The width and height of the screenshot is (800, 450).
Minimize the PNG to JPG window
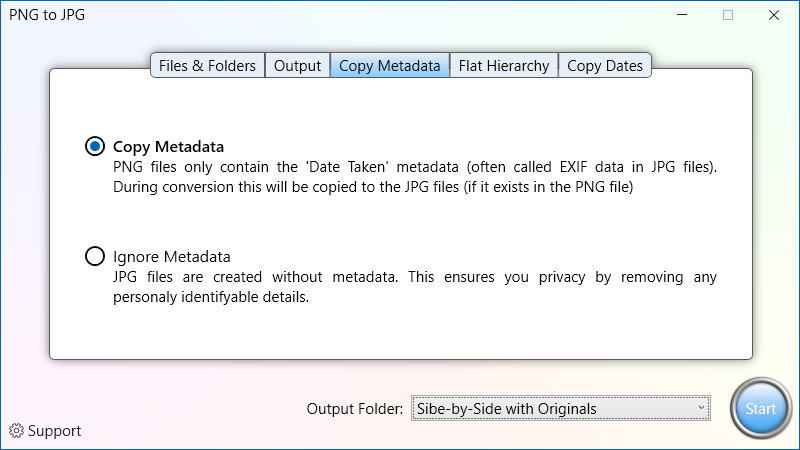(682, 15)
